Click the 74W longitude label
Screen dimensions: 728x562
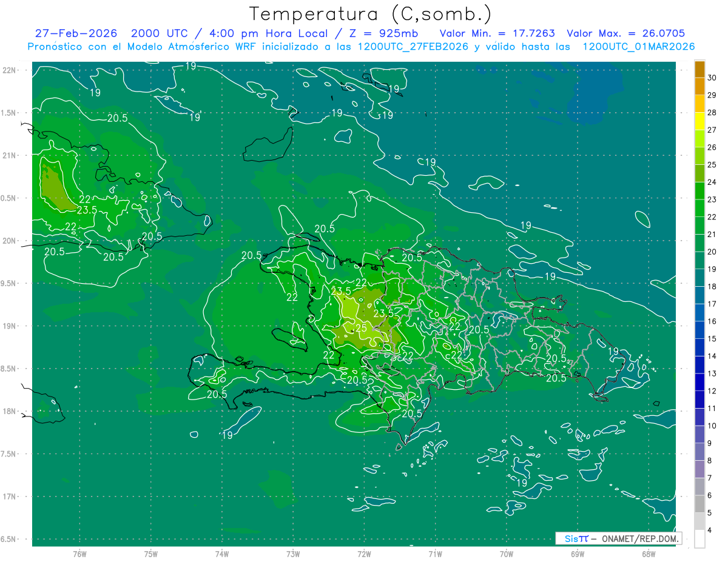pyautogui.click(x=222, y=554)
